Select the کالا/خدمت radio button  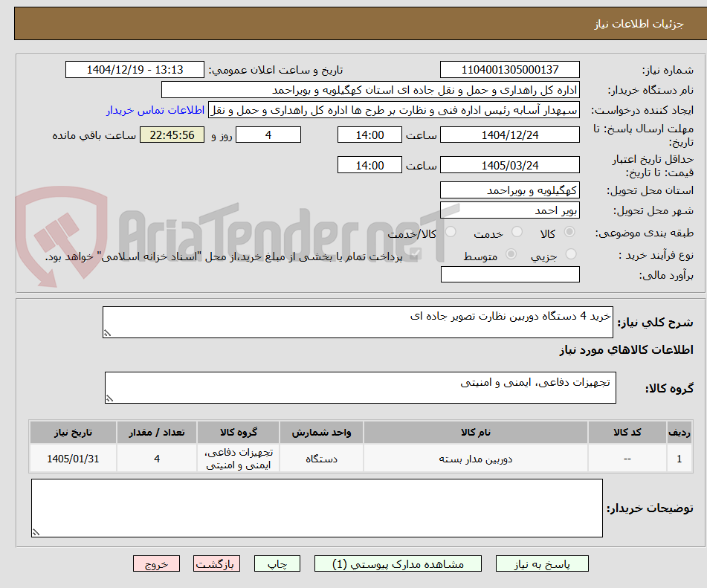coord(451,232)
